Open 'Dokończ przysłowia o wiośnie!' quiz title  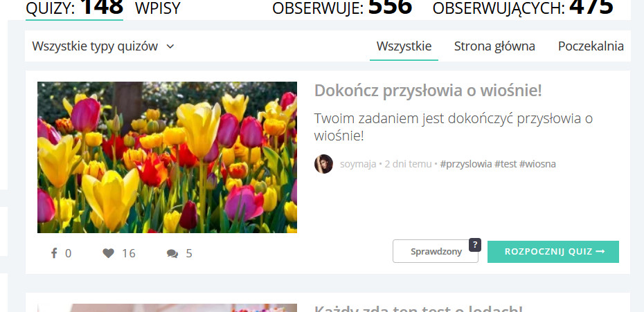[427, 91]
